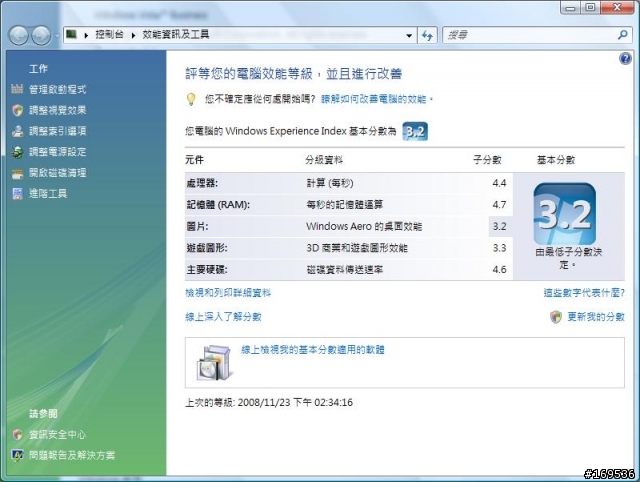Maximize the window
Viewport: 640px width, 482px height.
tap(590, 7)
